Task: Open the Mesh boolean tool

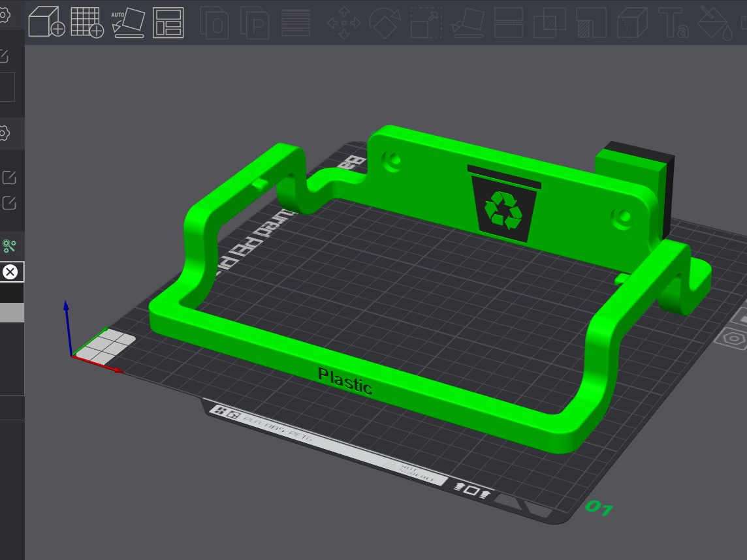Action: [549, 22]
